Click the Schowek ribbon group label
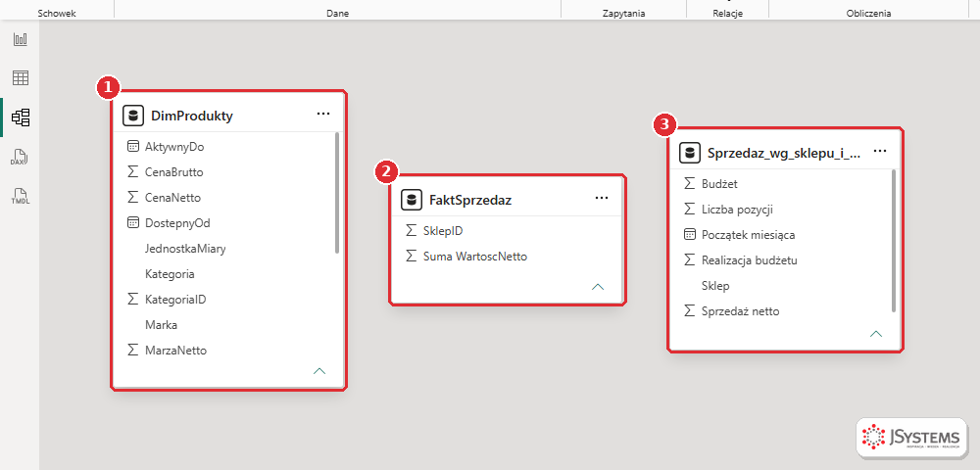980x470 pixels. (x=57, y=13)
